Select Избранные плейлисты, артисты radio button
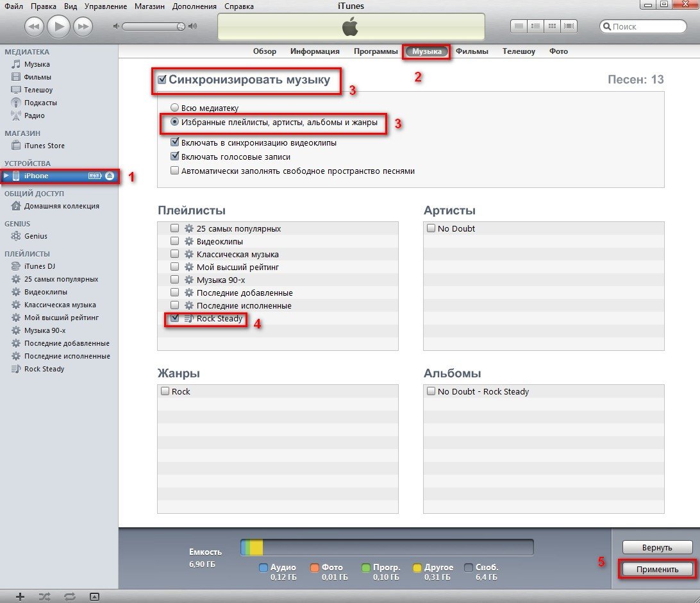The height and width of the screenshot is (603, 700). [x=174, y=122]
